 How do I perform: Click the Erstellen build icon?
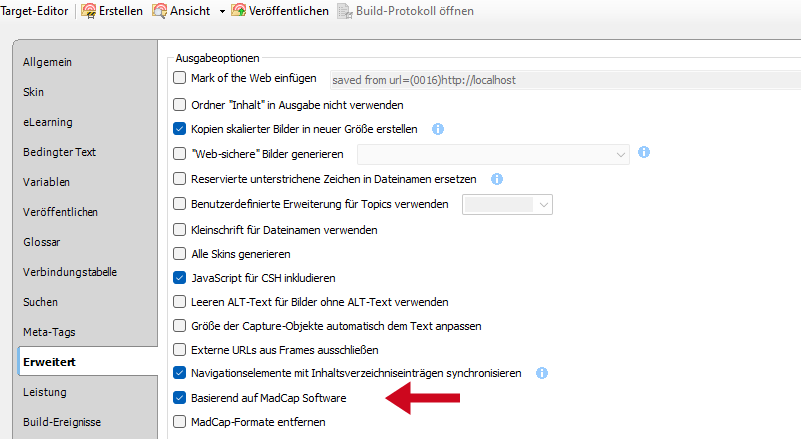88,11
